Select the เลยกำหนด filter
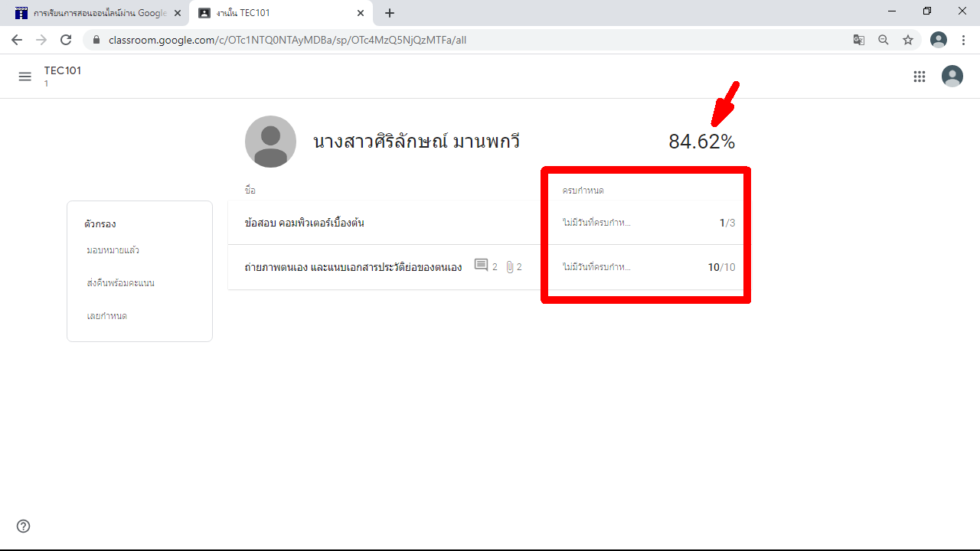980x551 pixels. pos(107,316)
